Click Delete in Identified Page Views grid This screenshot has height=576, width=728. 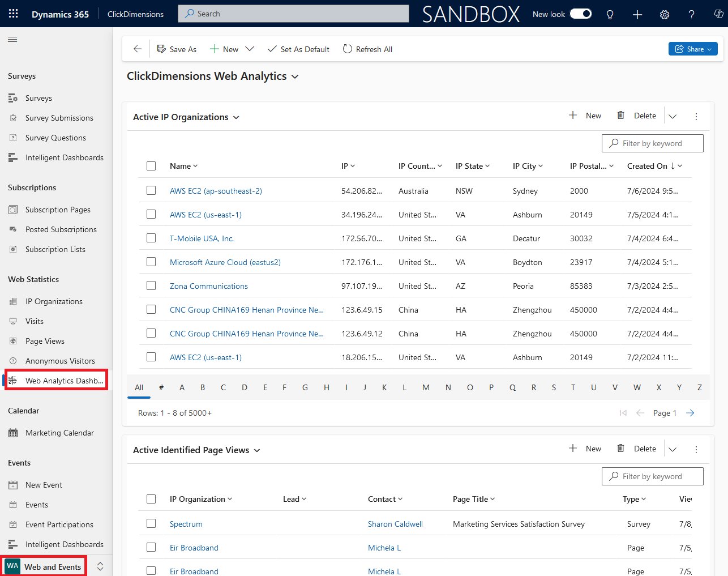[636, 449]
